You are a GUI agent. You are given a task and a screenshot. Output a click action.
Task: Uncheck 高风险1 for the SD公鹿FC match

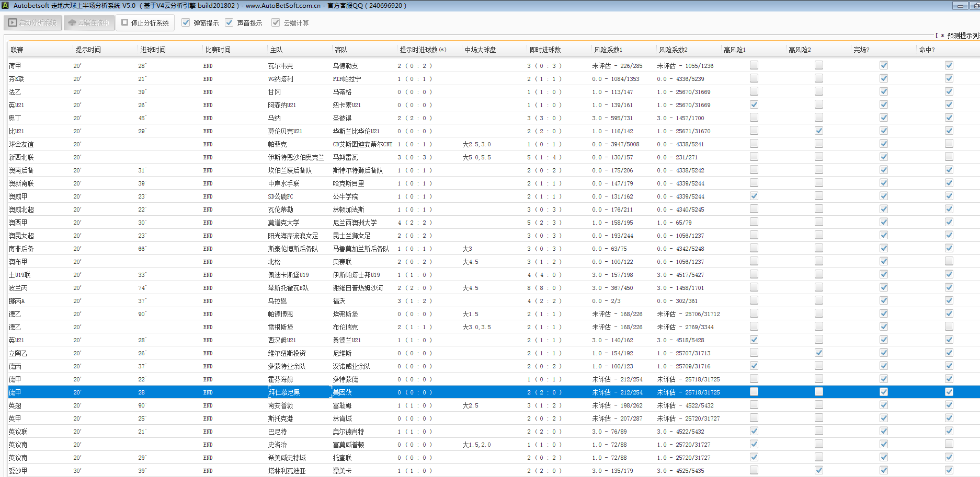[x=754, y=196]
